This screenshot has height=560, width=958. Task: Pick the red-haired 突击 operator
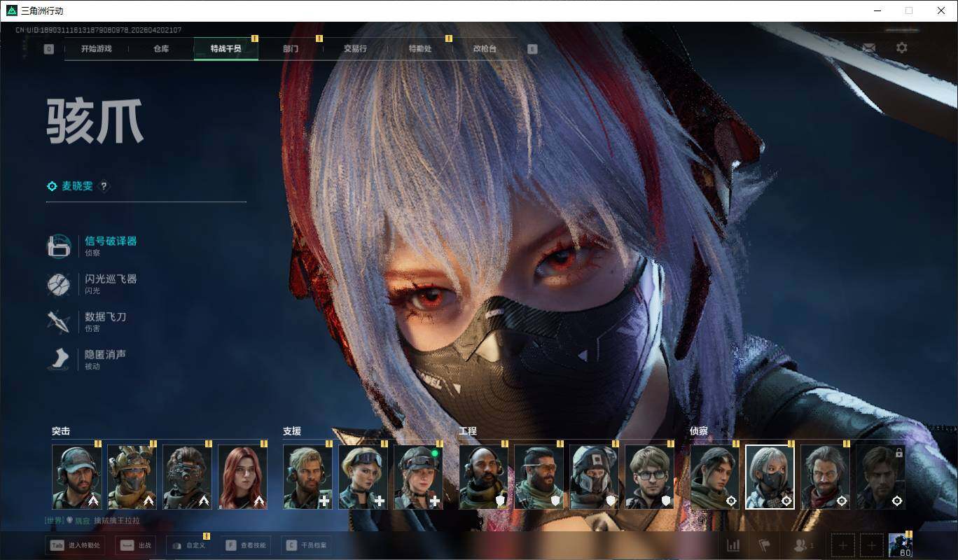coord(242,477)
